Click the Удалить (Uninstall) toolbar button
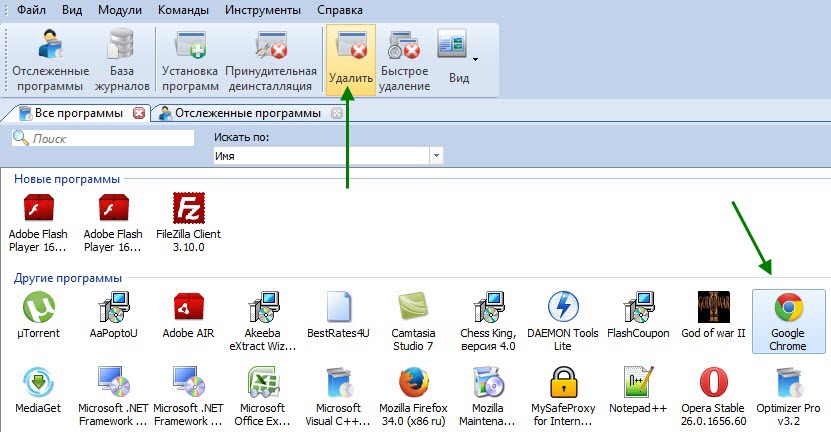This screenshot has width=831, height=432. (x=350, y=59)
